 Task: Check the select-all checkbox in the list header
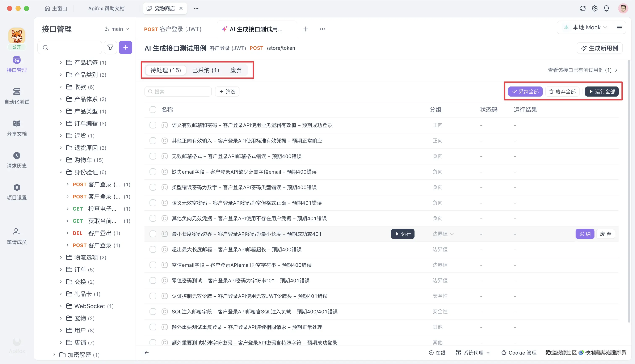click(x=153, y=110)
